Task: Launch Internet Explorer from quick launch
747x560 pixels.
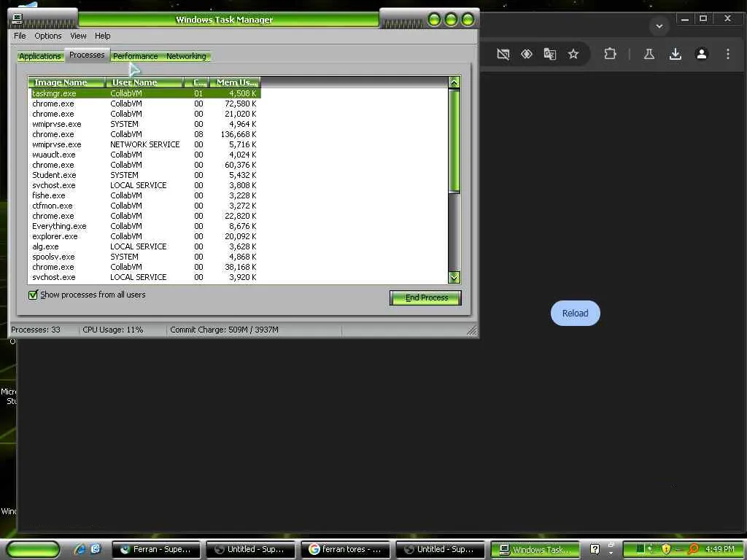Action: tap(80, 550)
